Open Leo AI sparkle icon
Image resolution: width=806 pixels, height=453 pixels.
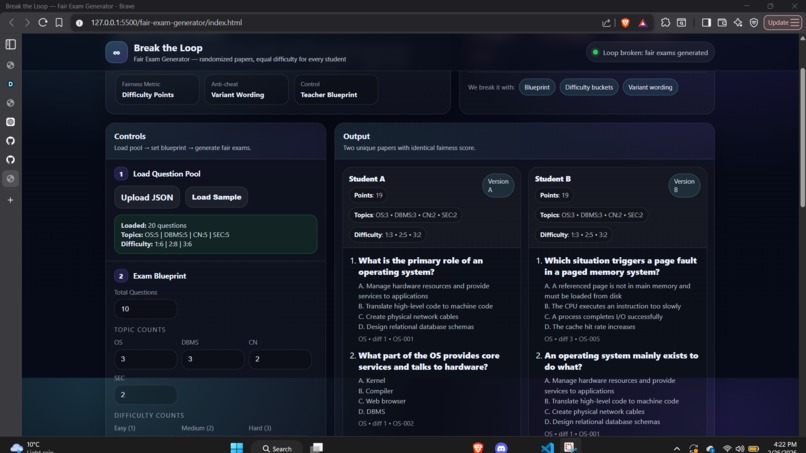pos(738,23)
